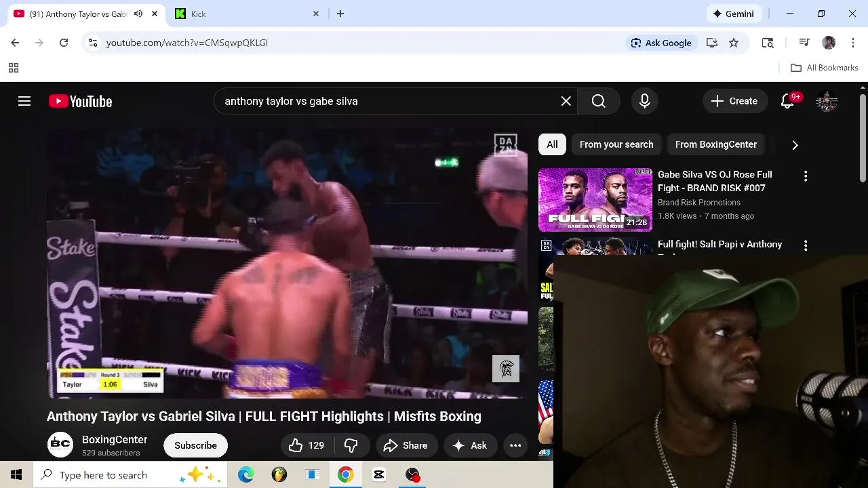Click the YouTube logo to go home
Image resolution: width=868 pixels, height=488 pixels.
tap(80, 101)
